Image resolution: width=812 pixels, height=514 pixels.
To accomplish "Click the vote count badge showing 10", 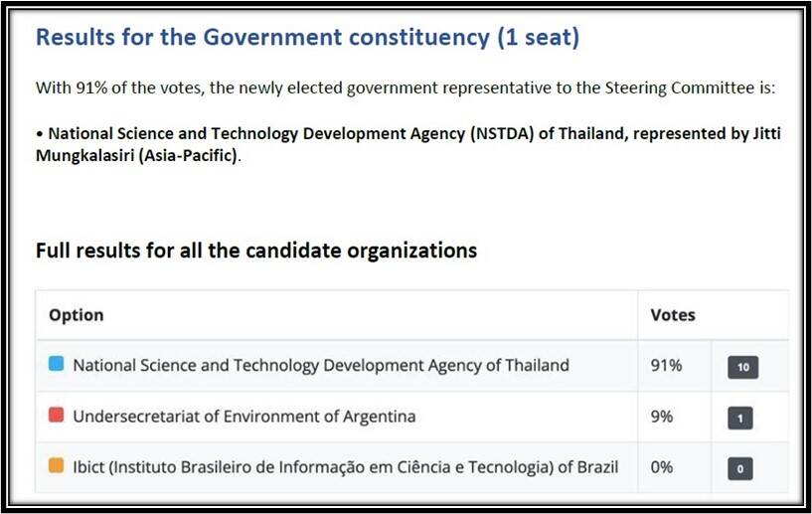I will click(741, 367).
